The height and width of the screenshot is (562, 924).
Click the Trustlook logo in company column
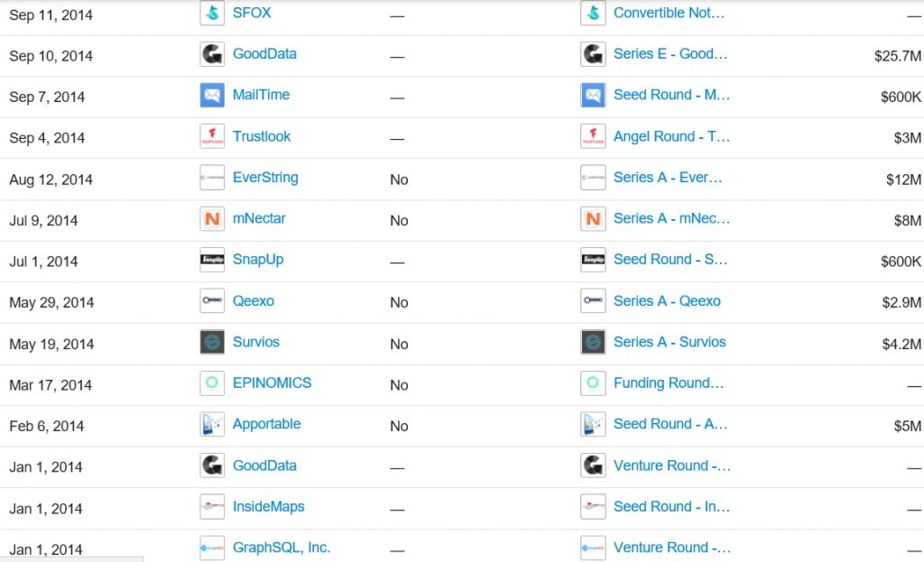[212, 136]
